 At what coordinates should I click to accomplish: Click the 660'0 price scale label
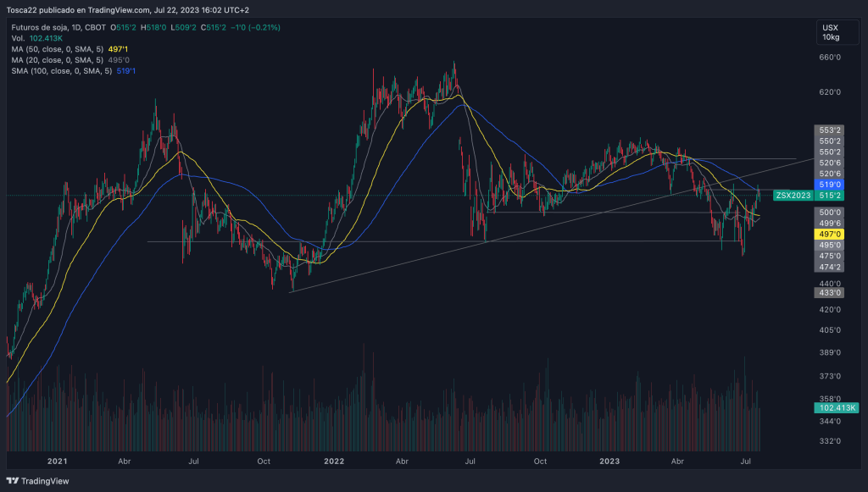[x=829, y=58]
